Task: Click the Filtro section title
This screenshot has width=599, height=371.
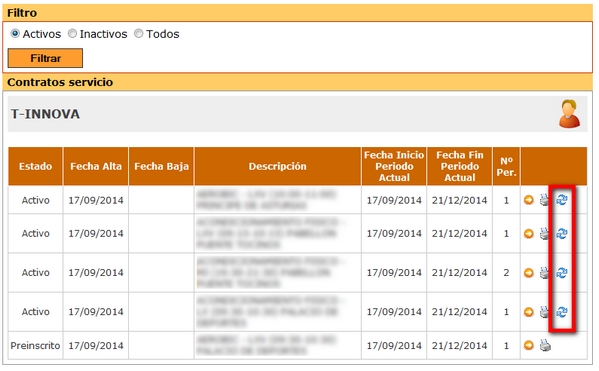Action: point(22,13)
